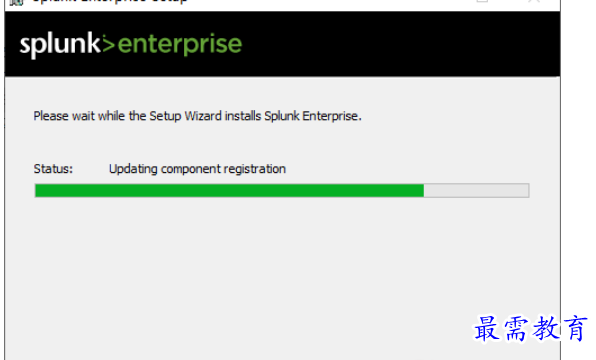Click the 教 character in the watermark
Viewport: 596px width, 360px height.
(x=546, y=328)
